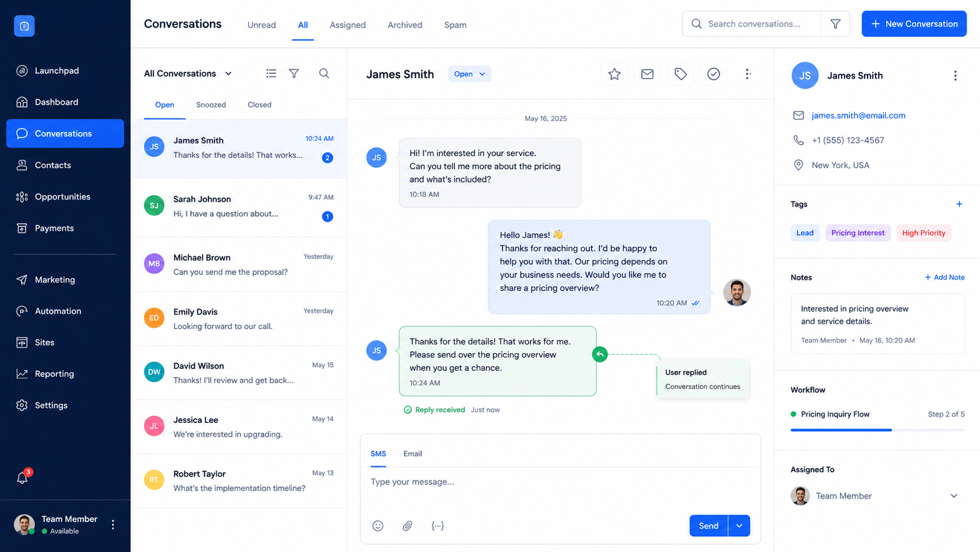Click the Pricing Inquiry Flow progress bar
This screenshot has width=980, height=552.
pos(877,430)
